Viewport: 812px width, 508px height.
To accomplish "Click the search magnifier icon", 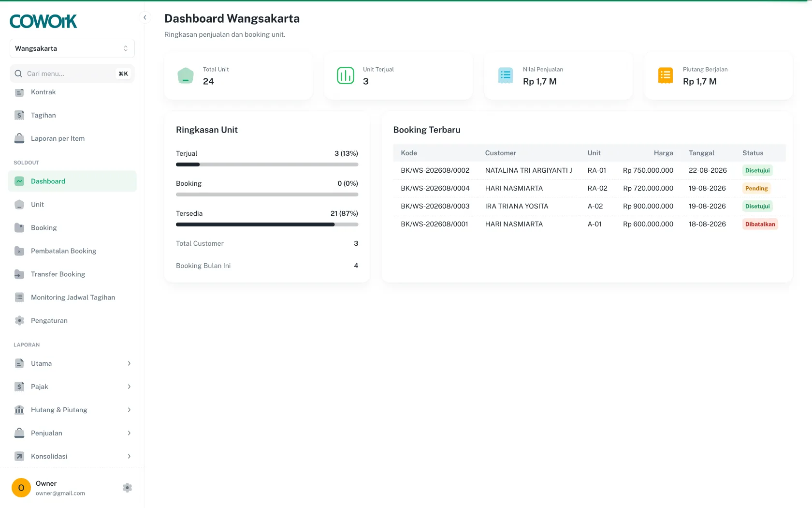I will pos(18,74).
